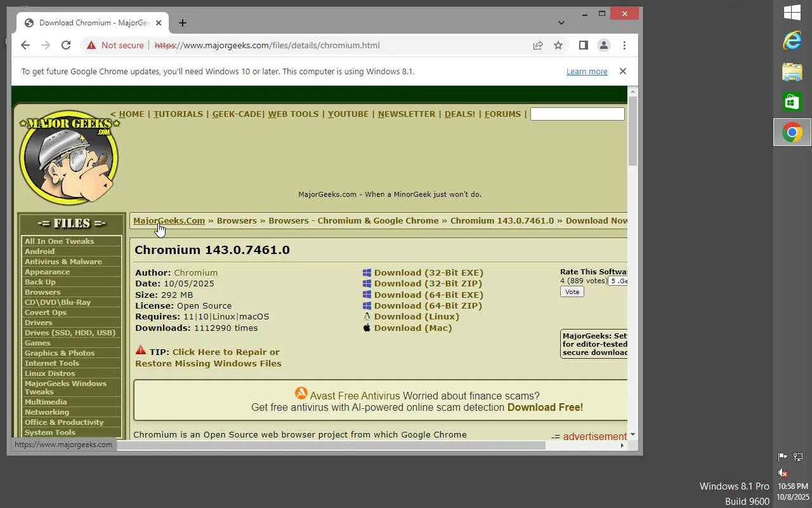Click the Apple Mac download icon
The image size is (812, 508).
[367, 328]
